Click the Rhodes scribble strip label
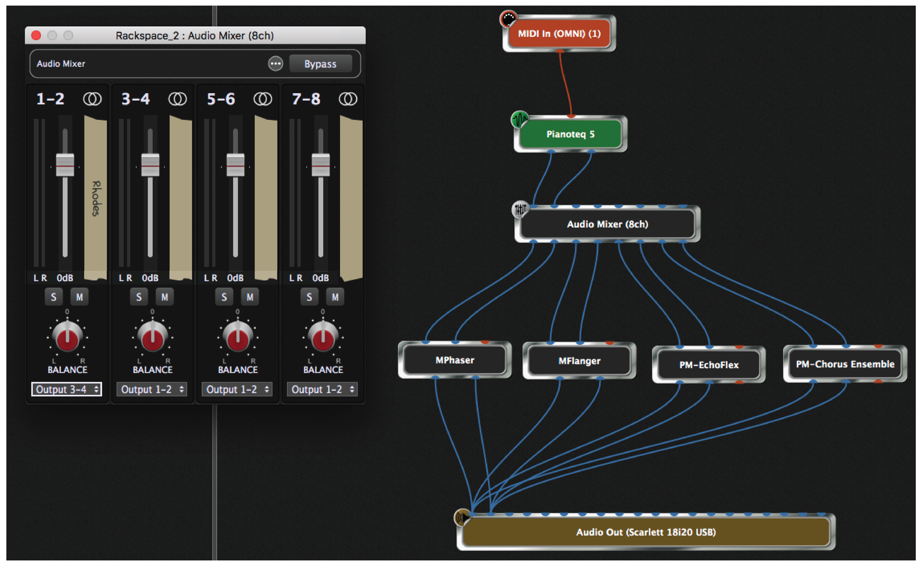 pos(96,198)
